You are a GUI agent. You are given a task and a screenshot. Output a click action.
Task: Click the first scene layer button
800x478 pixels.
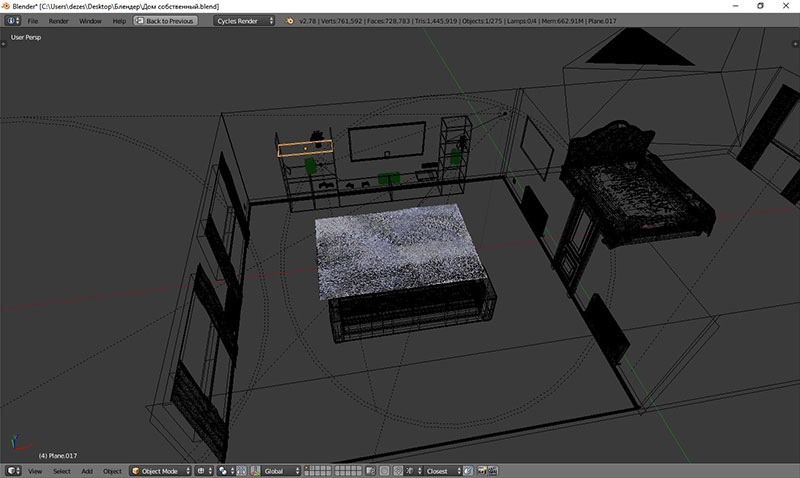tap(307, 467)
